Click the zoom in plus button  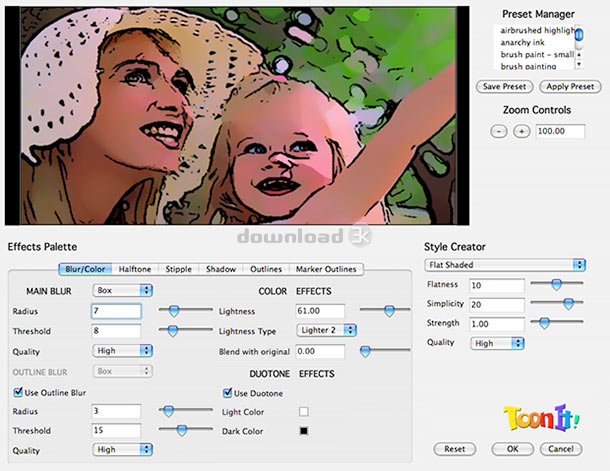521,131
